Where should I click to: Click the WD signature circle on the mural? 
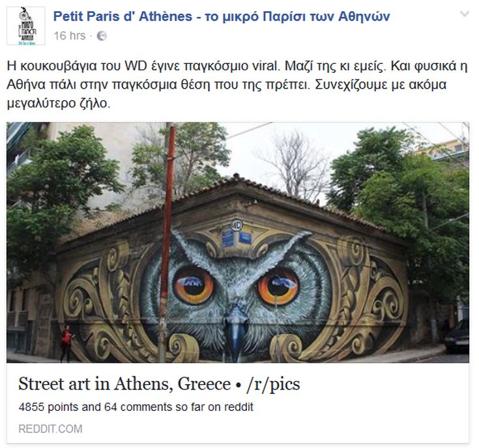click(237, 225)
